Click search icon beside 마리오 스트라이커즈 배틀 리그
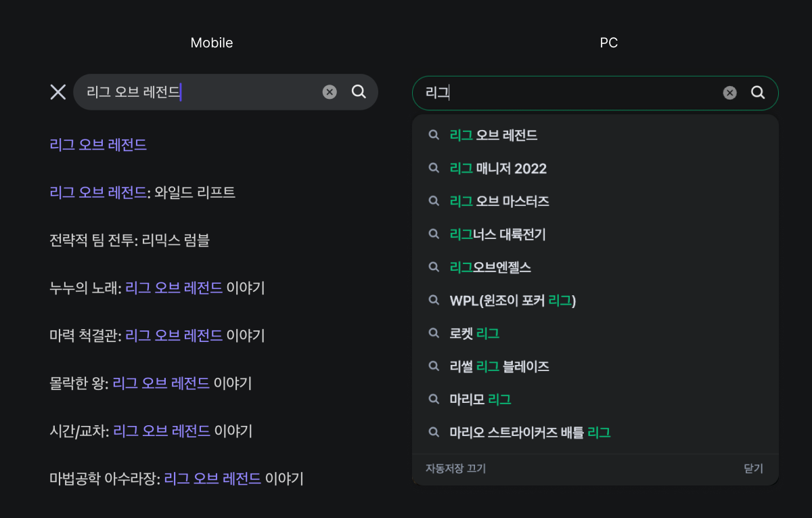The height and width of the screenshot is (518, 812). [x=434, y=431]
